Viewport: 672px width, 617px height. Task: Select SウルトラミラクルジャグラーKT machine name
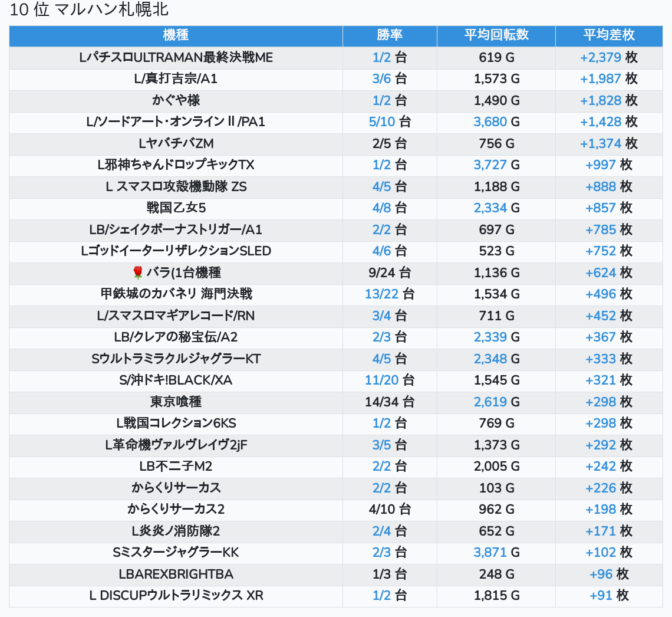click(x=176, y=359)
